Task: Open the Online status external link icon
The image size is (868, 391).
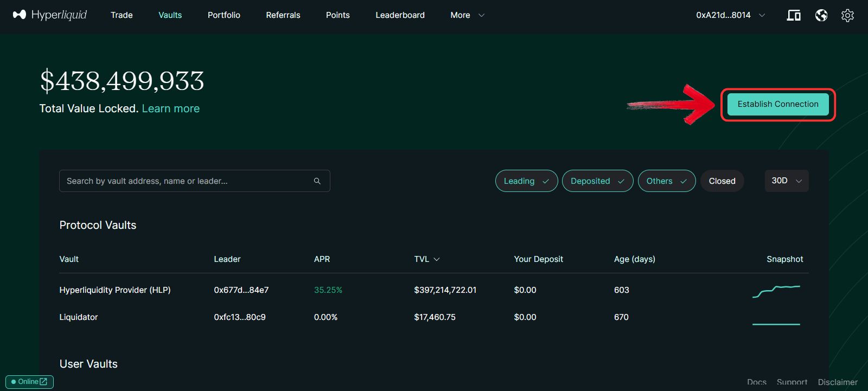Action: pyautogui.click(x=43, y=382)
